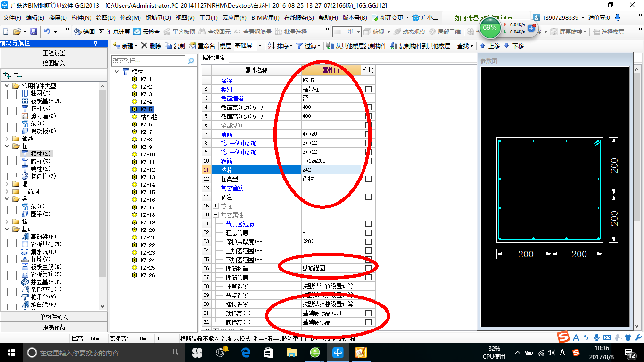The height and width of the screenshot is (362, 644).
Task: Toggle 附加 checkbox for 保护层厚度 row
Action: 368,241
